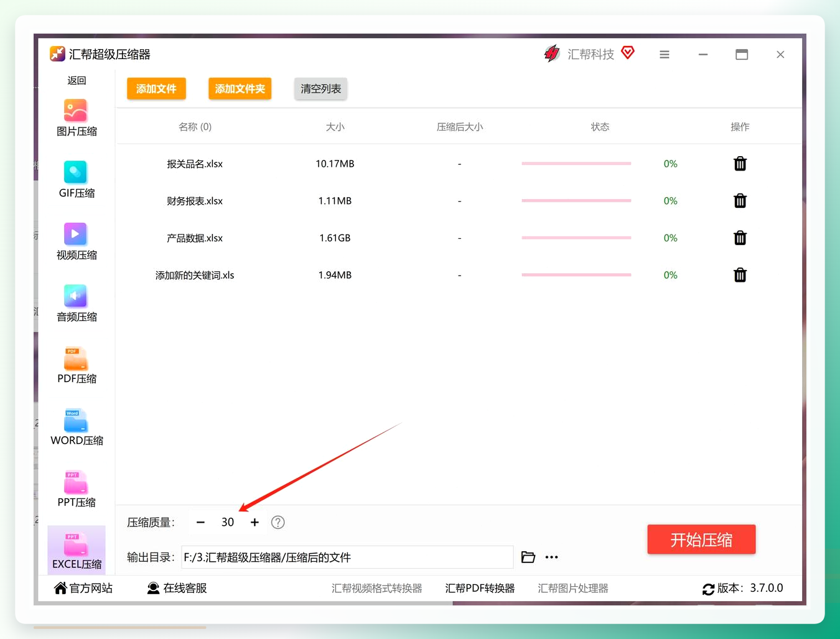
Task: Open 官方网站 link
Action: (x=83, y=588)
